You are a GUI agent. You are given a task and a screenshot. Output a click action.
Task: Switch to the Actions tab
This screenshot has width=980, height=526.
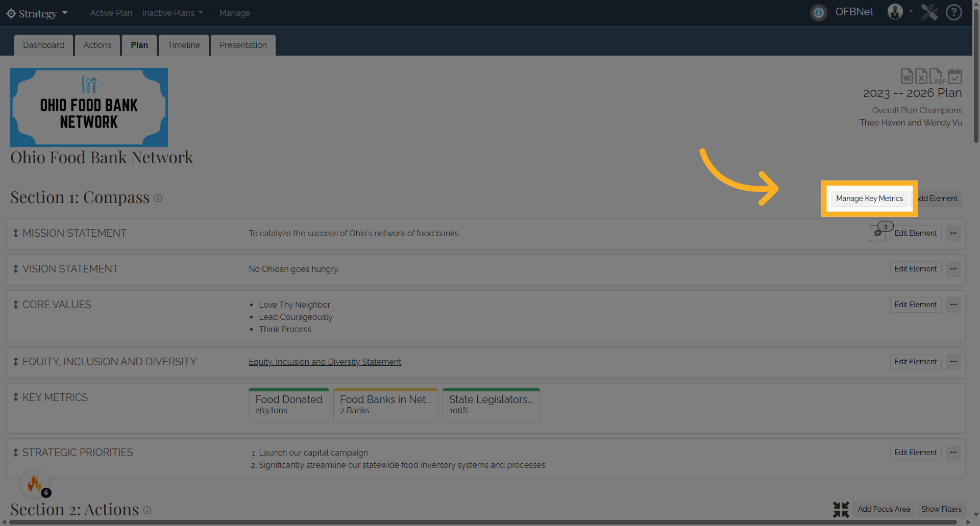click(x=97, y=45)
